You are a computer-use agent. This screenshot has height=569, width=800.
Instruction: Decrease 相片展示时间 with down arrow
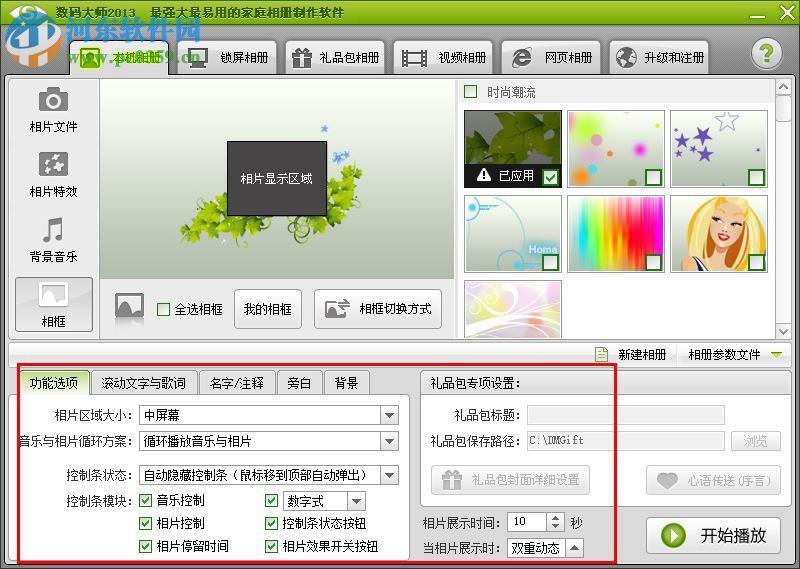click(555, 527)
